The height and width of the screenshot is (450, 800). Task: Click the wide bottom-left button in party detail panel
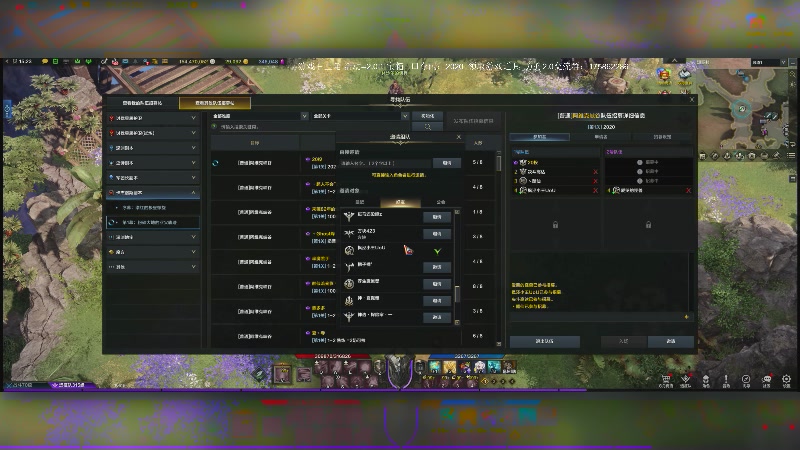(544, 341)
